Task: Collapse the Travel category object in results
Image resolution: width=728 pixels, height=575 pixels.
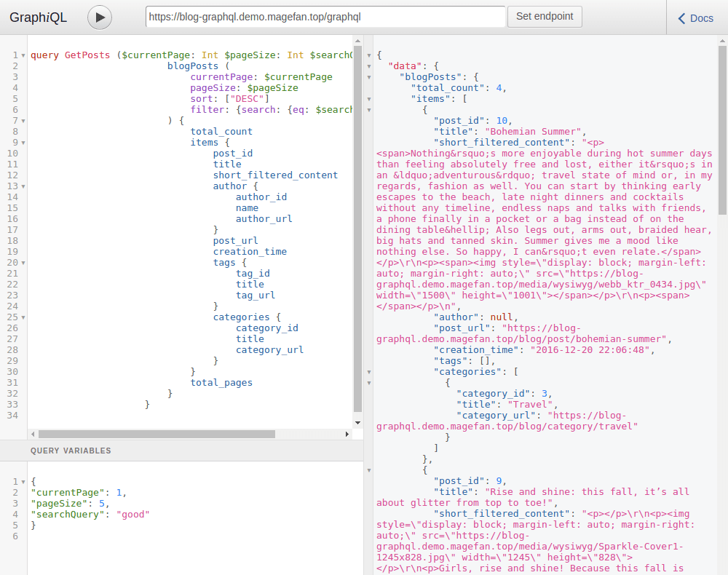Action: coord(369,384)
